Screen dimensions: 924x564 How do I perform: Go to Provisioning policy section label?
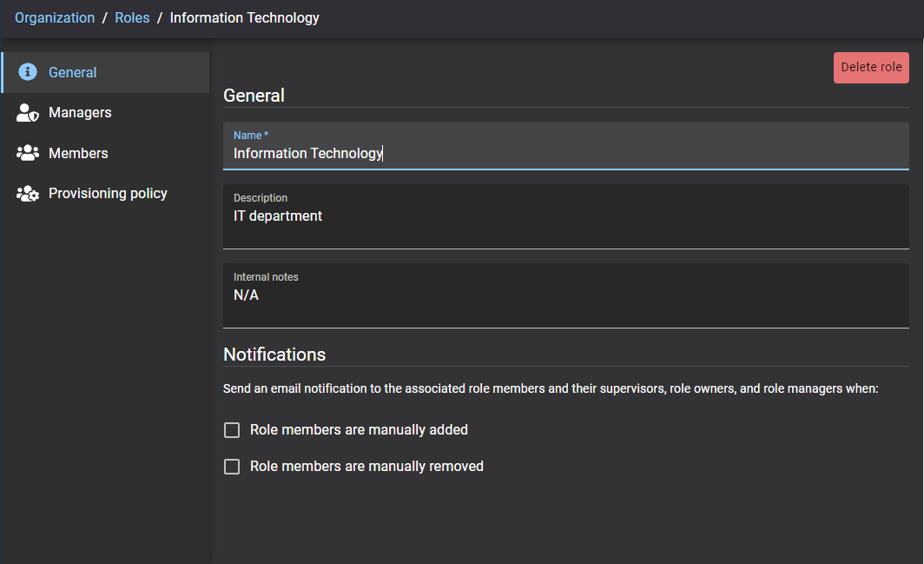click(x=108, y=194)
